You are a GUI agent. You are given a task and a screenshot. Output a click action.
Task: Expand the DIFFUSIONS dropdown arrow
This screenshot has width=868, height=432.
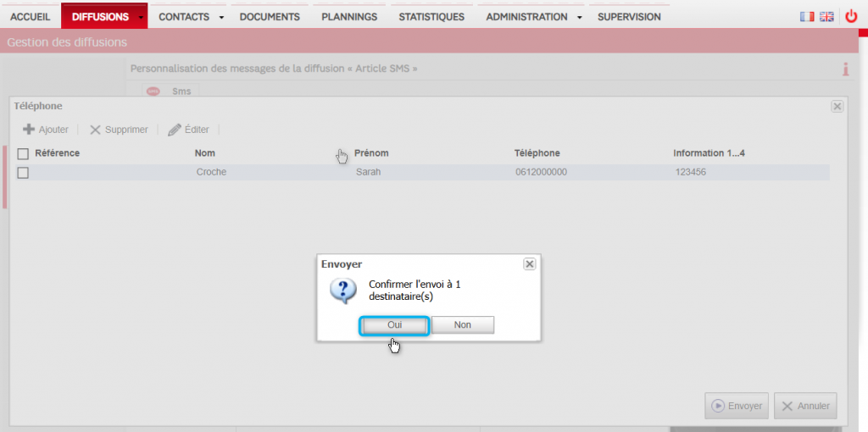142,17
